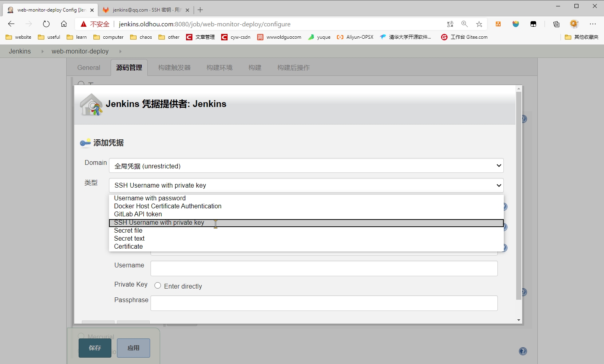Click the not-secure warning icon

tap(83, 24)
